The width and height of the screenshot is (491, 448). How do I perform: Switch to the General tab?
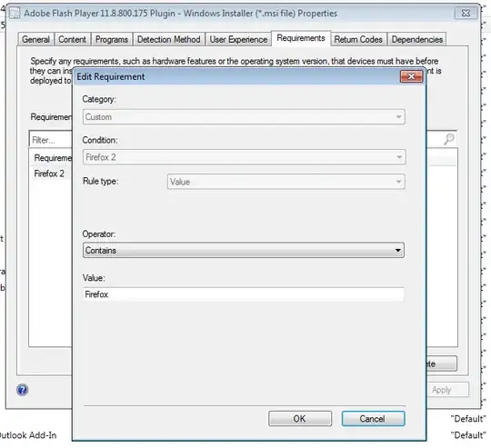[35, 39]
